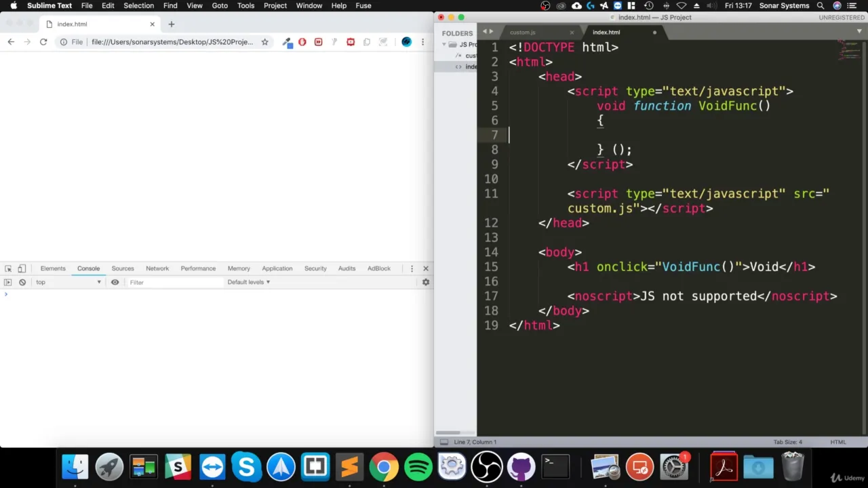Viewport: 868px width, 488px height.
Task: Open the Audits tab in DevTools
Action: (347, 268)
